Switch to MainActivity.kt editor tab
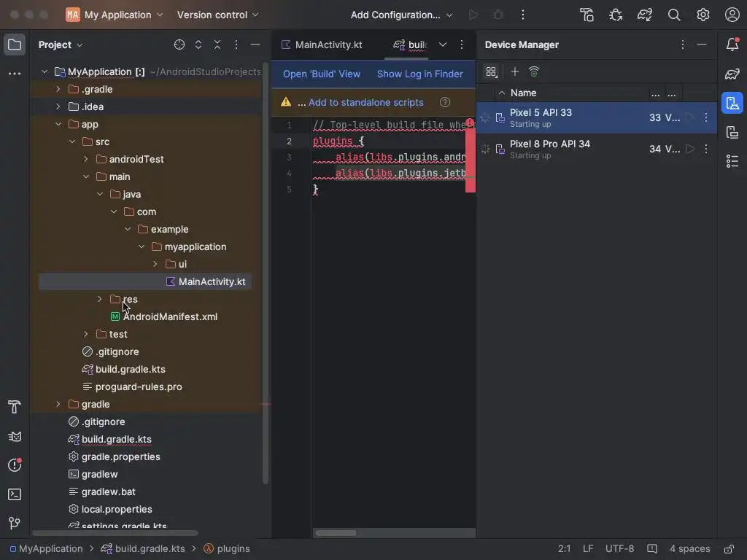Image resolution: width=747 pixels, height=560 pixels. [x=322, y=44]
